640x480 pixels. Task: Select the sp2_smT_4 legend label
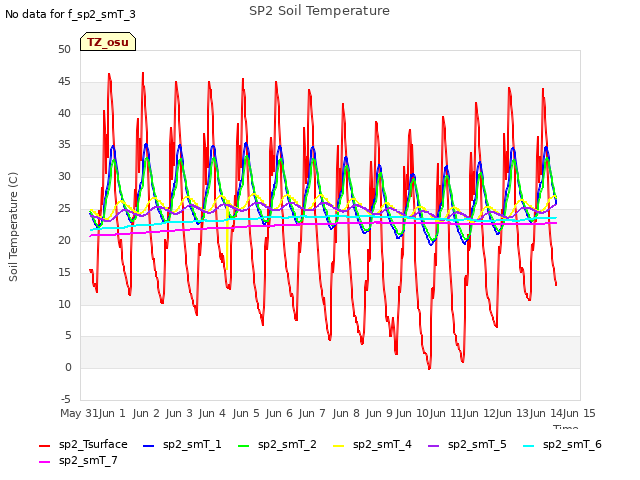pyautogui.click(x=382, y=444)
